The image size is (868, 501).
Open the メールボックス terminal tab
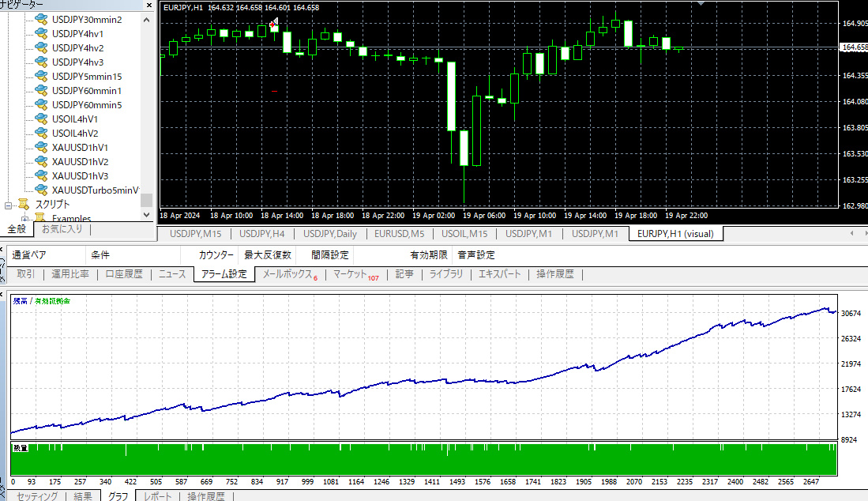point(290,274)
